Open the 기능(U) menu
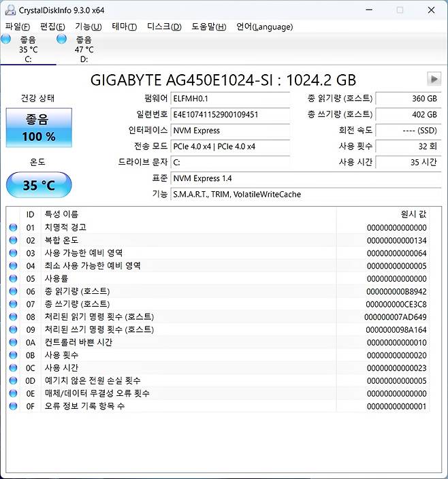Screen dimensions: 448x479 pyautogui.click(x=88, y=27)
